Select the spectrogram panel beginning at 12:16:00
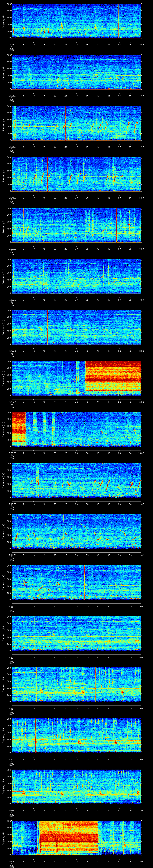The height and width of the screenshot is (868, 153). [x=76, y=786]
